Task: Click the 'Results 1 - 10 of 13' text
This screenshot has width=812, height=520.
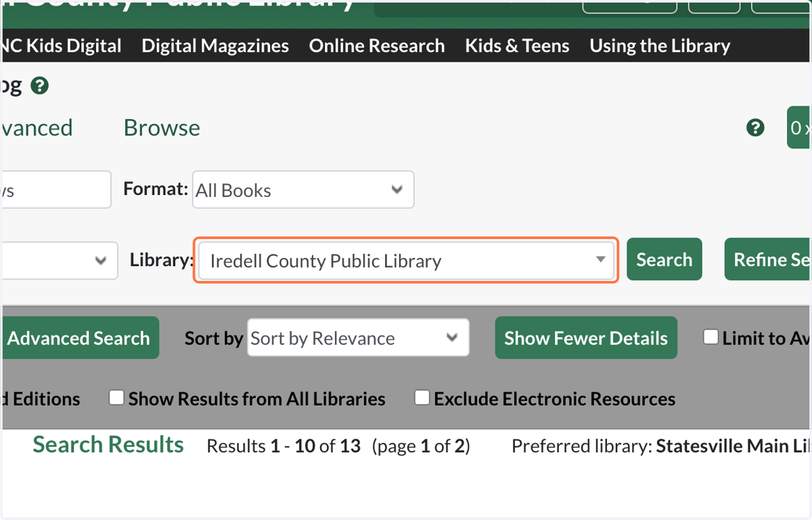Action: coord(284,446)
